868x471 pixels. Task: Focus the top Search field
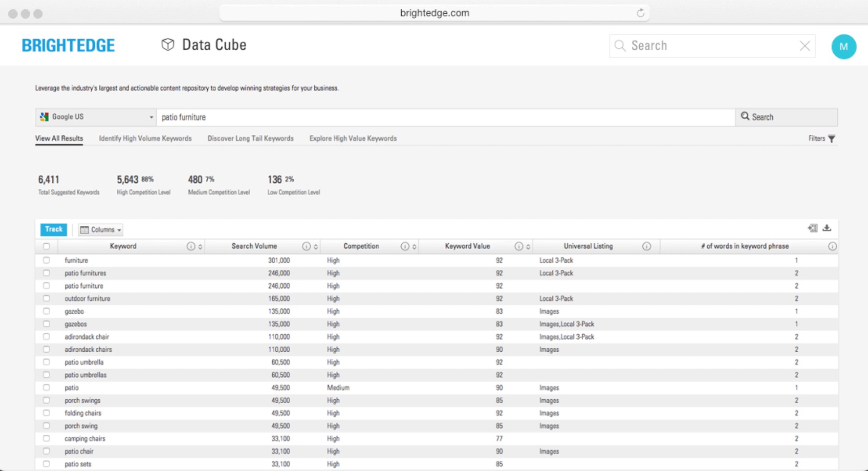click(712, 46)
